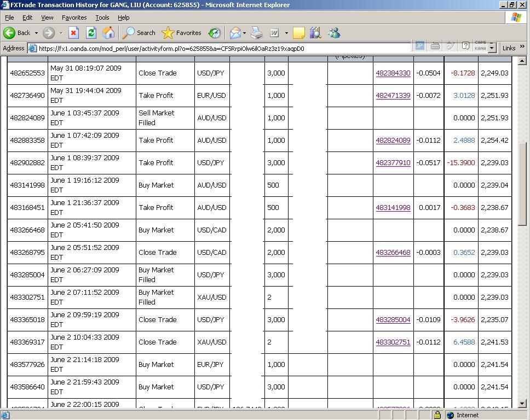Open linked transaction 483266468
530x420 pixels.
click(393, 252)
